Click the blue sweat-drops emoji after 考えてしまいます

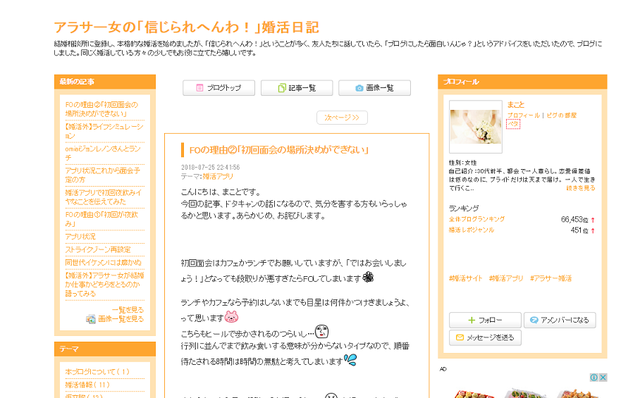351,359
